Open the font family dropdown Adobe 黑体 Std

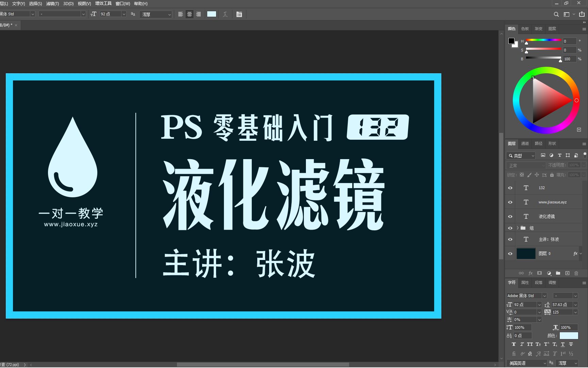click(526, 295)
